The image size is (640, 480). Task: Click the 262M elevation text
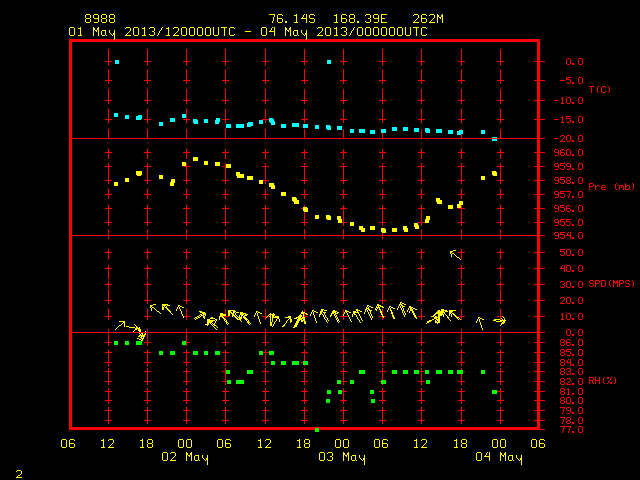(427, 19)
